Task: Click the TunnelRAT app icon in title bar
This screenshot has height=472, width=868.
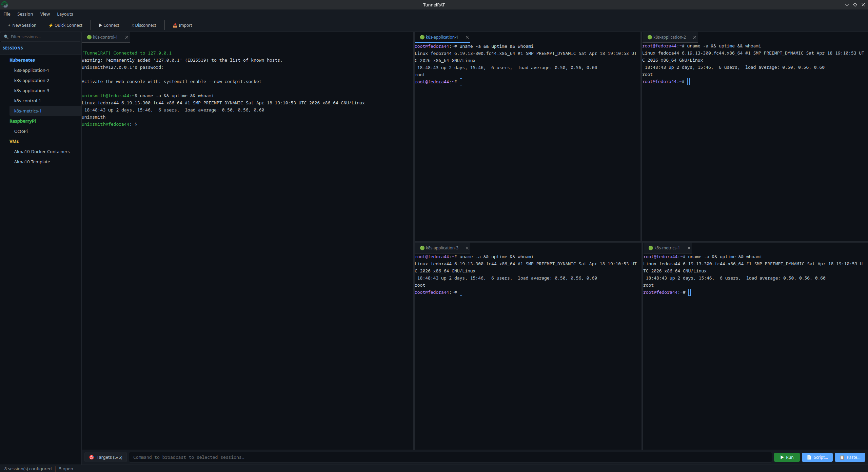Action: [5, 5]
